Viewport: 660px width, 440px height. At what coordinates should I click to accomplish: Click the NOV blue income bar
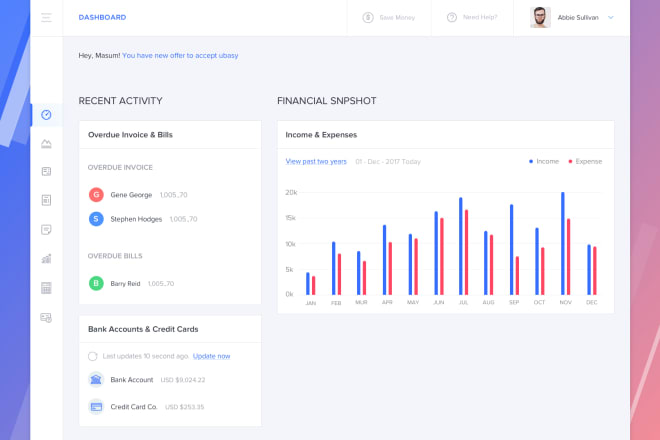[563, 243]
